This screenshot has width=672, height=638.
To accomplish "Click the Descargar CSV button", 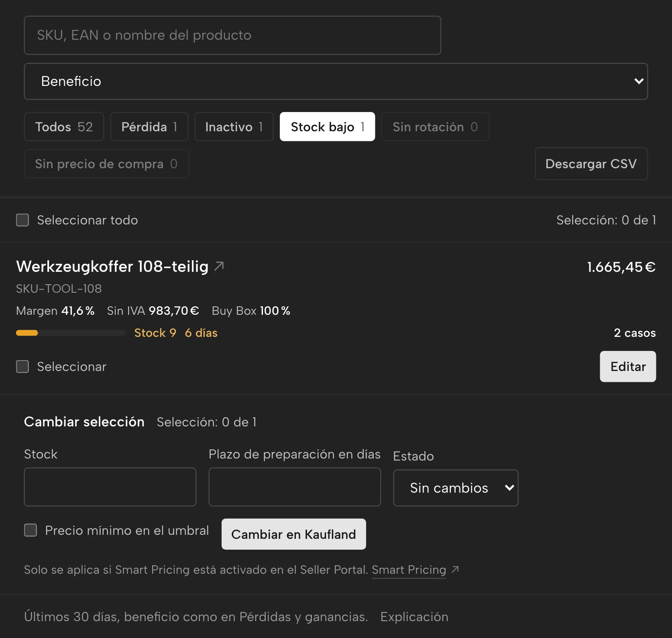I will click(591, 164).
